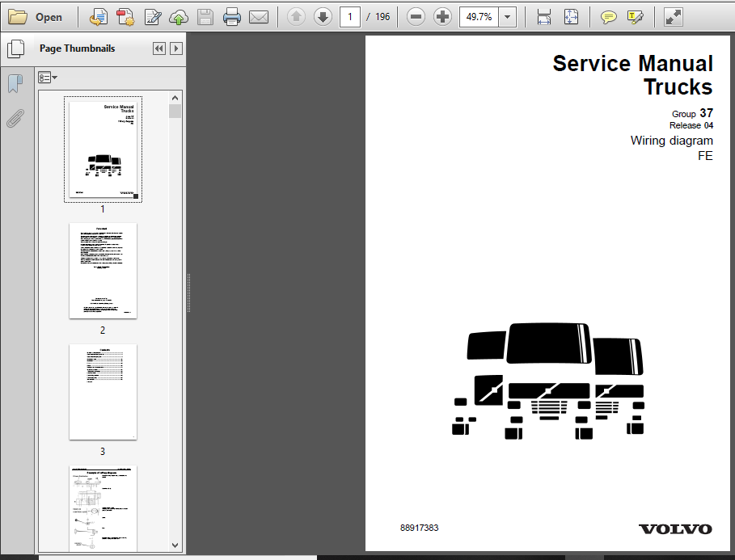Click the VOLVO logo text
The width and height of the screenshot is (735, 560).
coord(675,529)
